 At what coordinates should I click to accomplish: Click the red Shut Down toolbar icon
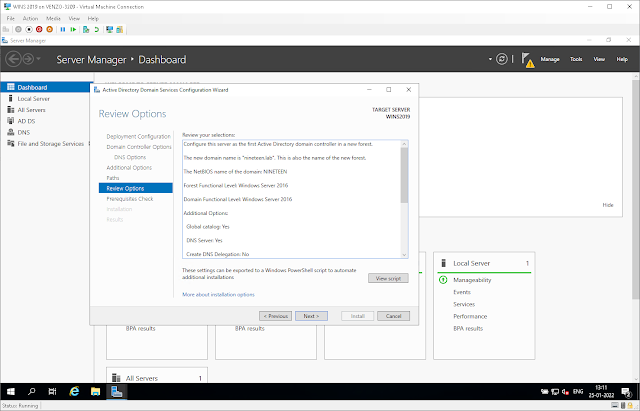39,29
